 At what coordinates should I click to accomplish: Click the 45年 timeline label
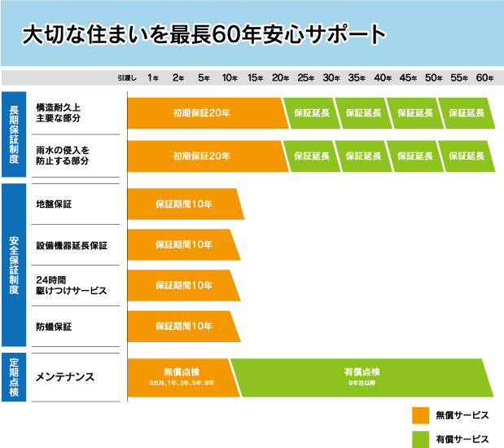tap(408, 78)
